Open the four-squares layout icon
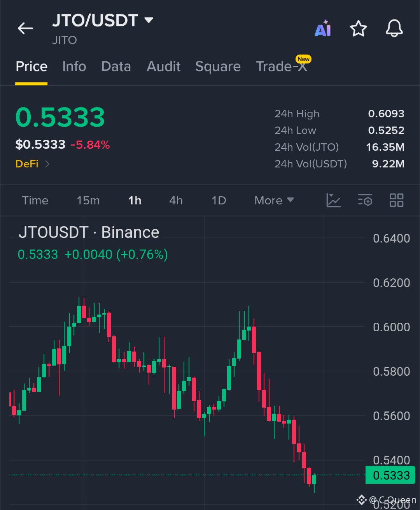 coord(396,200)
